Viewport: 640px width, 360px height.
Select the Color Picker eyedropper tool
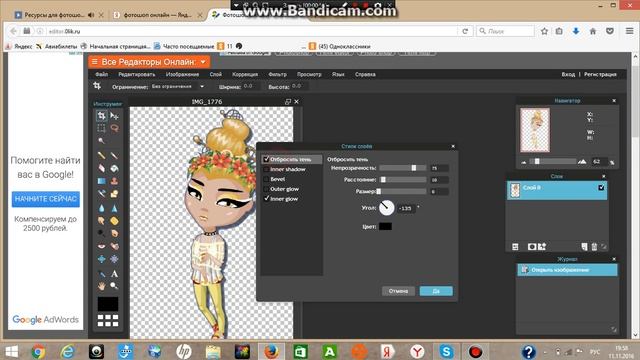click(x=101, y=273)
